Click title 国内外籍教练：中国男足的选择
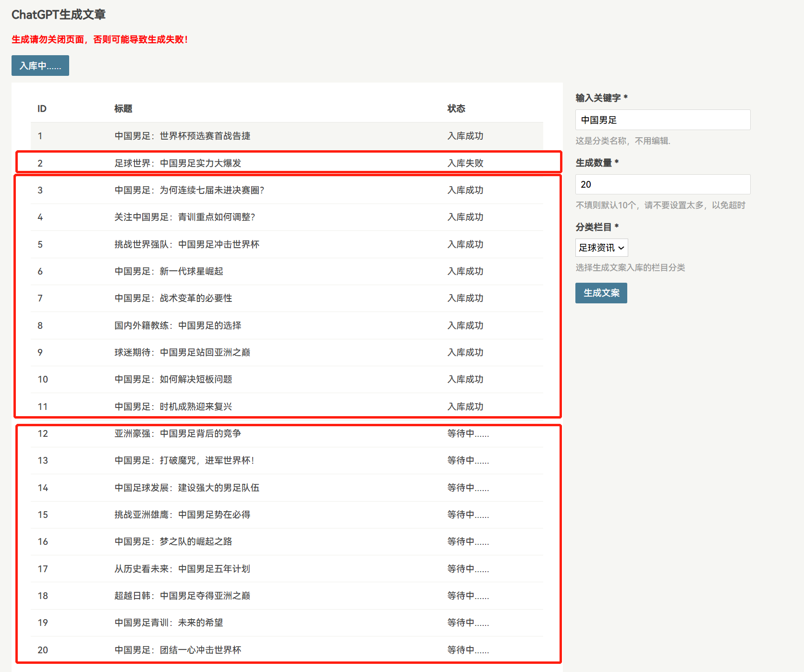This screenshot has width=804, height=672. [x=178, y=325]
